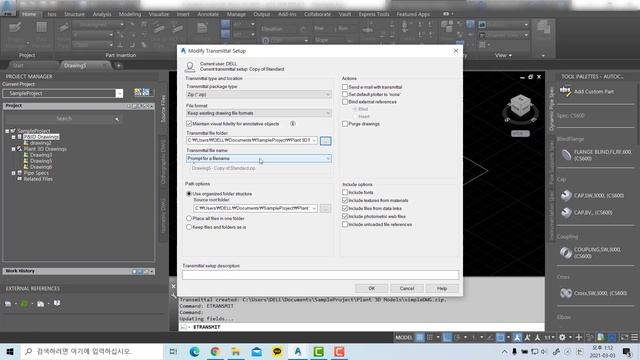Click the project reports icon beside SampleProject dropdown
Image resolution: width=640 pixels, height=360 pixels.
click(x=138, y=92)
